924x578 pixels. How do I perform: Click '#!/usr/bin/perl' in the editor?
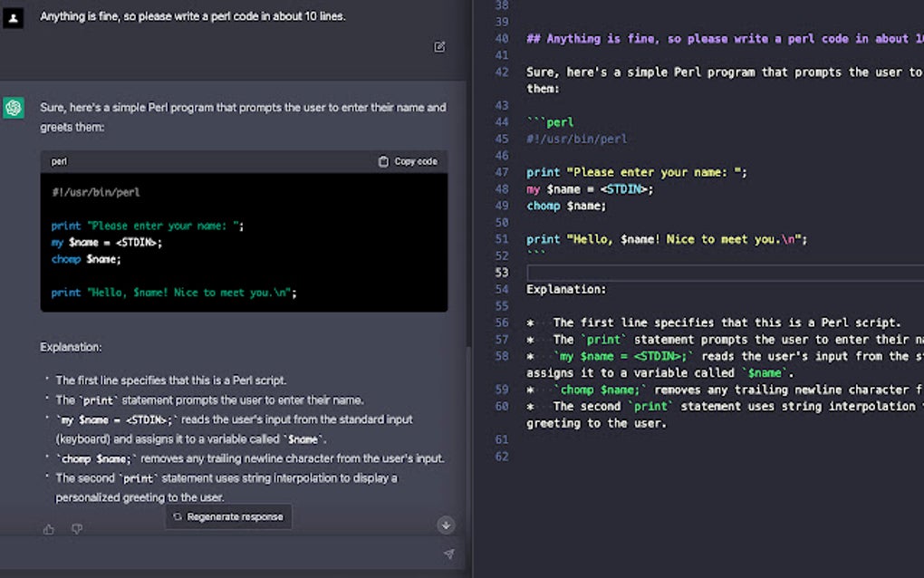pos(576,139)
